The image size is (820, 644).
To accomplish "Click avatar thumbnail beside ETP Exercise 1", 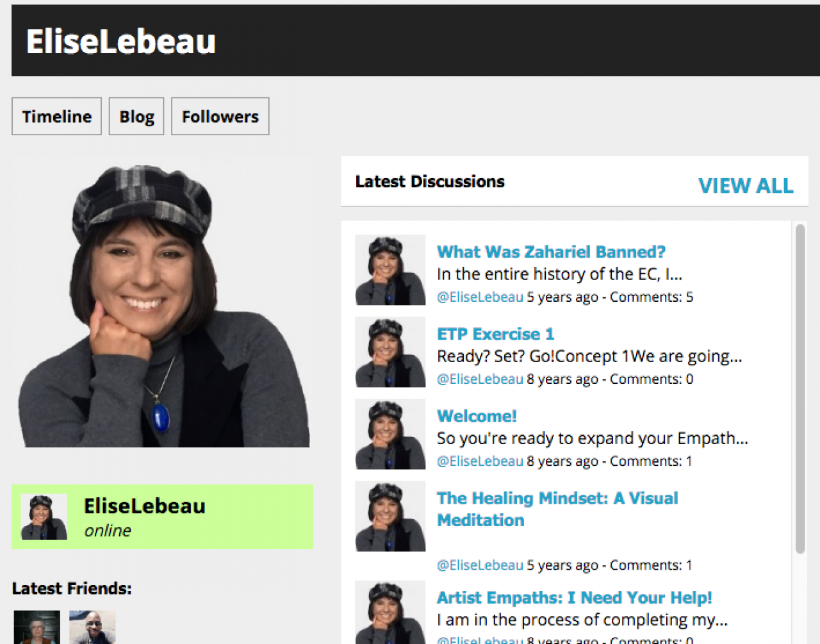I will pos(390,352).
